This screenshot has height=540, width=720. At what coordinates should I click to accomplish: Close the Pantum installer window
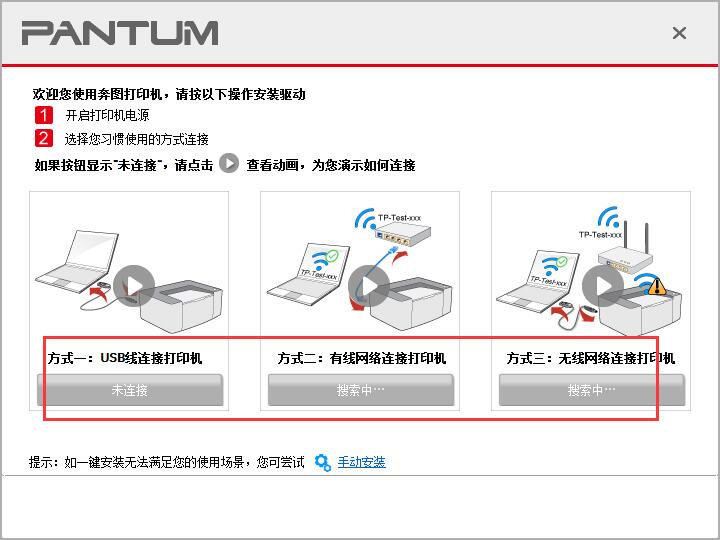coord(679,33)
